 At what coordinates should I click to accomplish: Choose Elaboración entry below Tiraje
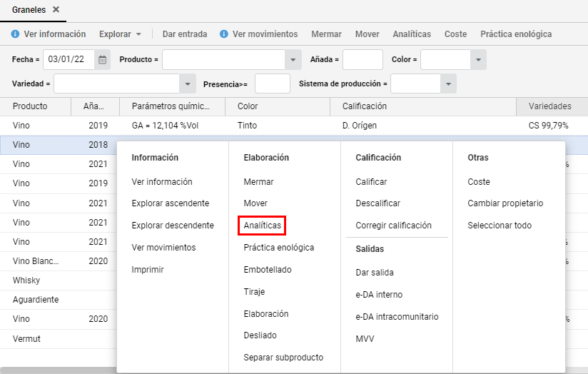click(x=266, y=314)
